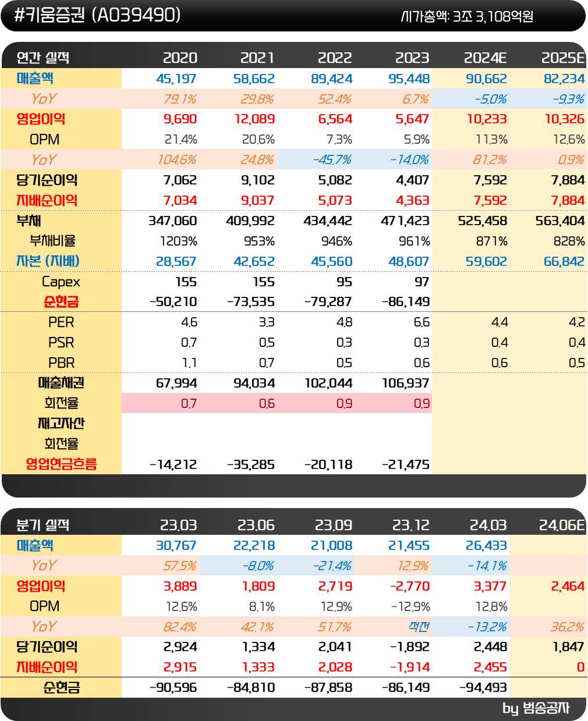Select the quarterly controlling net income value -1,914
The height and width of the screenshot is (721, 588).
[409, 667]
